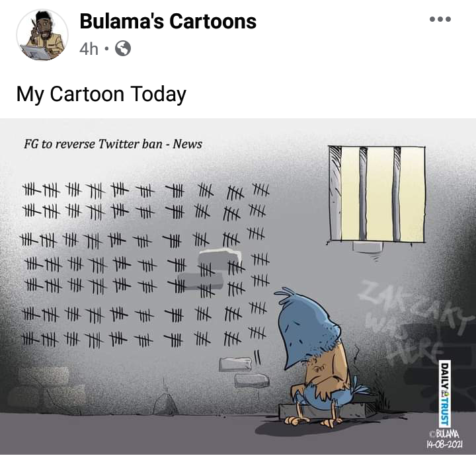Click the two lone tally strokes
Image resolution: width=476 pixels, height=462 pixels.
click(x=257, y=358)
